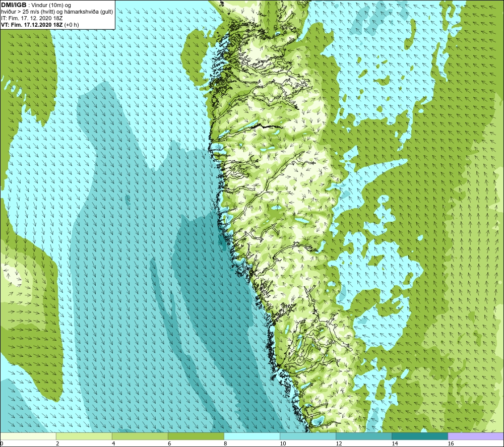Click legend tick label '0'
The width and height of the screenshot is (504, 447).
(2, 443)
